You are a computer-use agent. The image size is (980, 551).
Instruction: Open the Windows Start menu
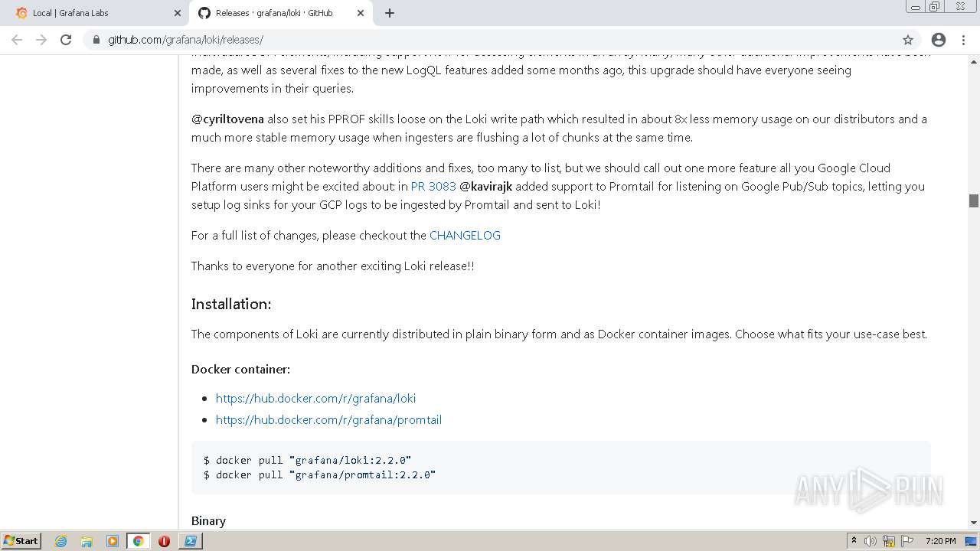coord(21,540)
